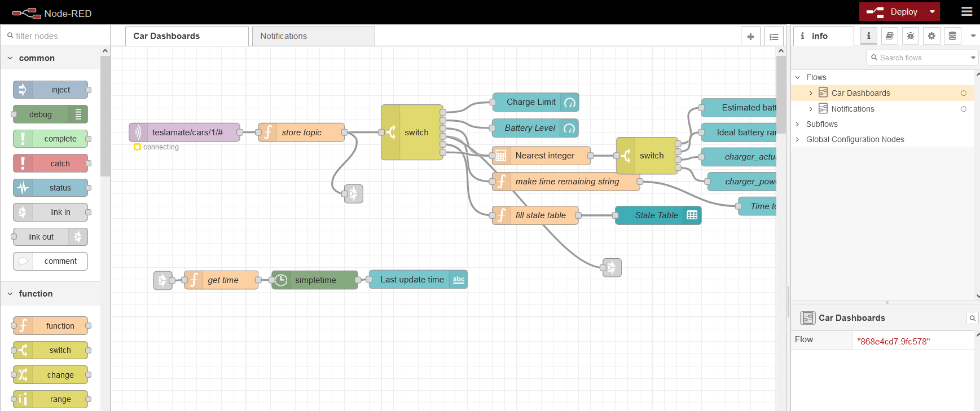Toggle the debug node's output button in palette
980x411 pixels.
pos(78,114)
